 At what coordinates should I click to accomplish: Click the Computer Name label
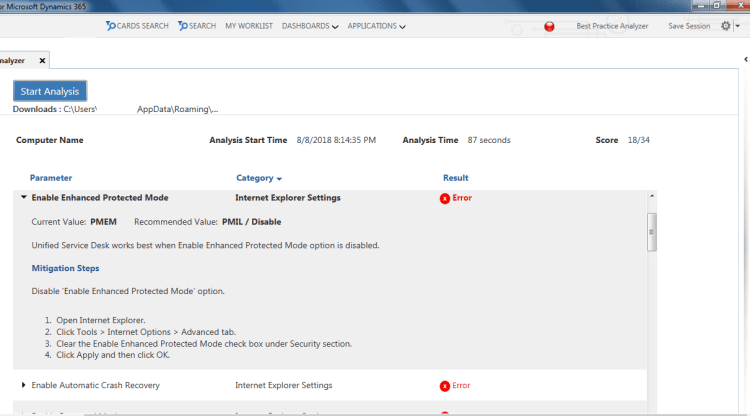point(50,140)
